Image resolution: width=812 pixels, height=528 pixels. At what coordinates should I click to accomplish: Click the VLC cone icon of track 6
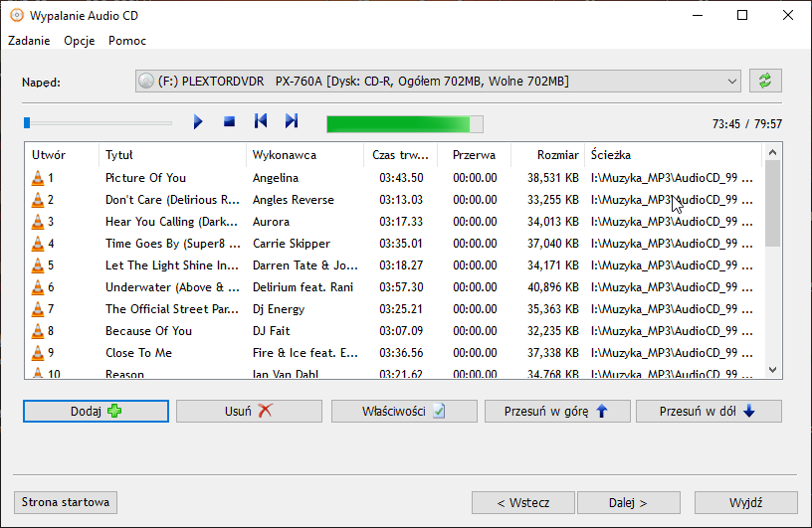click(38, 286)
